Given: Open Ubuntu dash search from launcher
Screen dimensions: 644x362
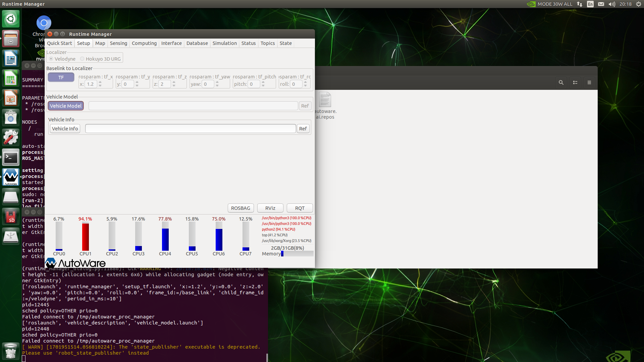Looking at the screenshot, I should point(11,19).
